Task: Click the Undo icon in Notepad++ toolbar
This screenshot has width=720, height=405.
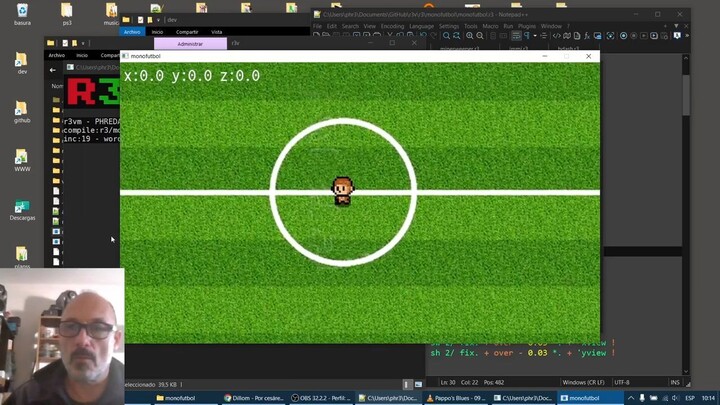Action: click(423, 36)
